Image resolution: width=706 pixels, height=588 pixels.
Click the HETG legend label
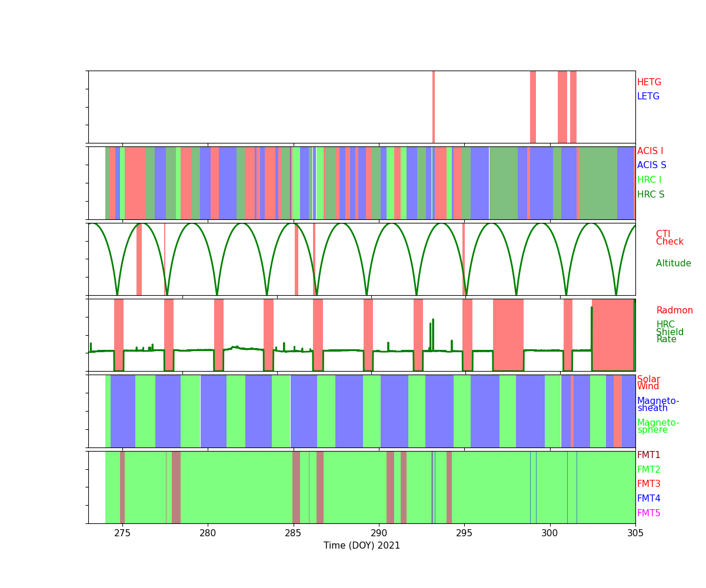click(x=649, y=82)
